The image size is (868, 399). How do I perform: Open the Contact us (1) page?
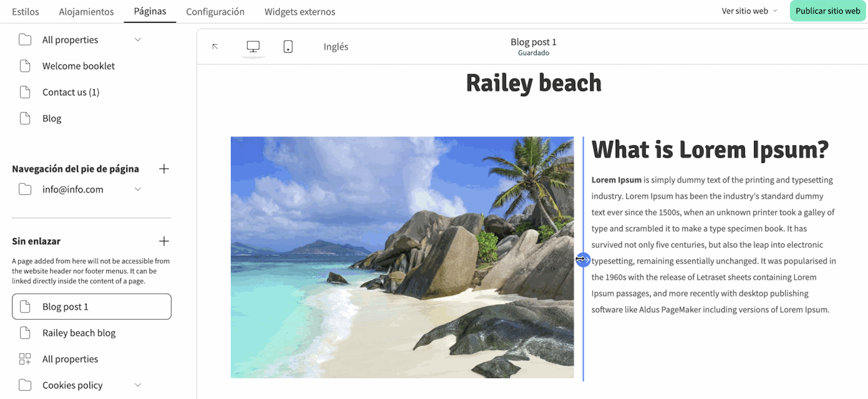click(71, 92)
